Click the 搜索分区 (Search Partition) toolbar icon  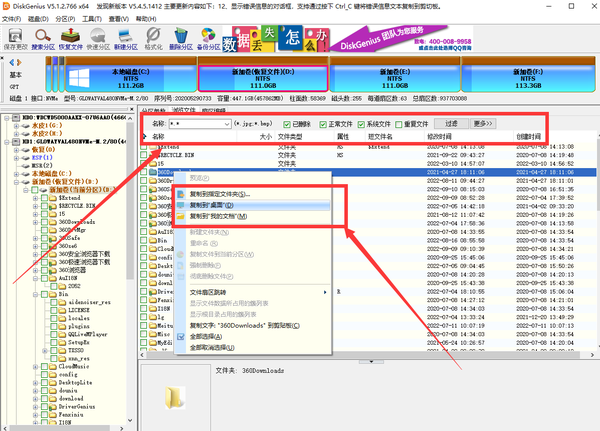click(x=43, y=37)
